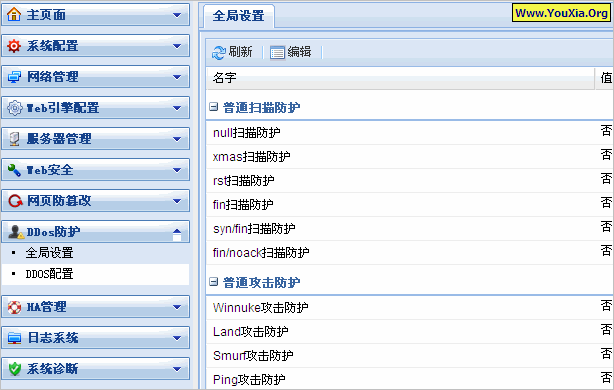Click the 否 value for Winnuke攻击防护
The height and width of the screenshot is (390, 614).
606,305
